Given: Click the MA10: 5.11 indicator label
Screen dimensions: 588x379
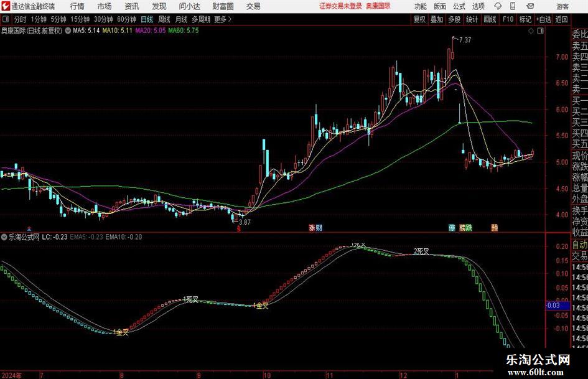Looking at the screenshot, I should pyautogui.click(x=118, y=30).
